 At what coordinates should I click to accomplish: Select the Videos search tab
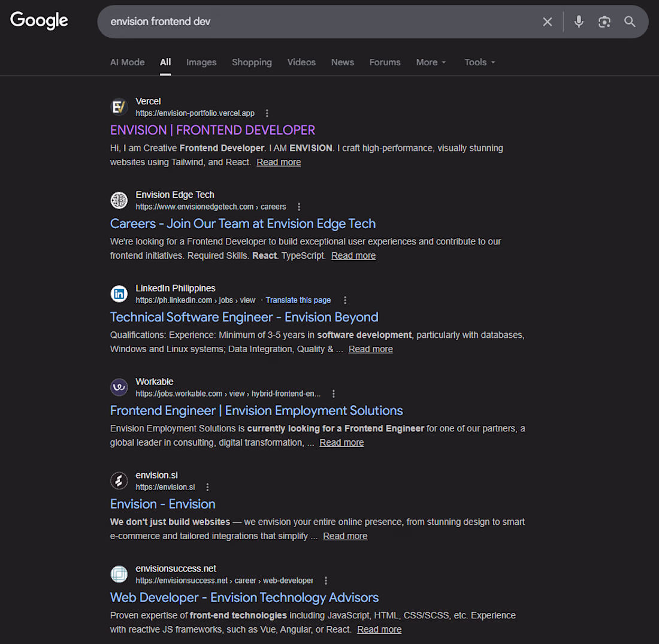301,62
